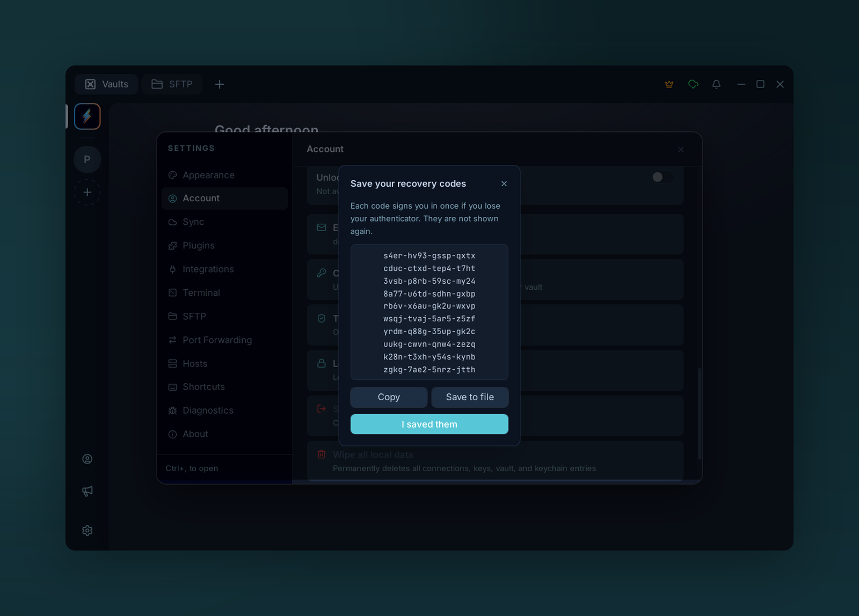Click the envelope email icon

[322, 228]
